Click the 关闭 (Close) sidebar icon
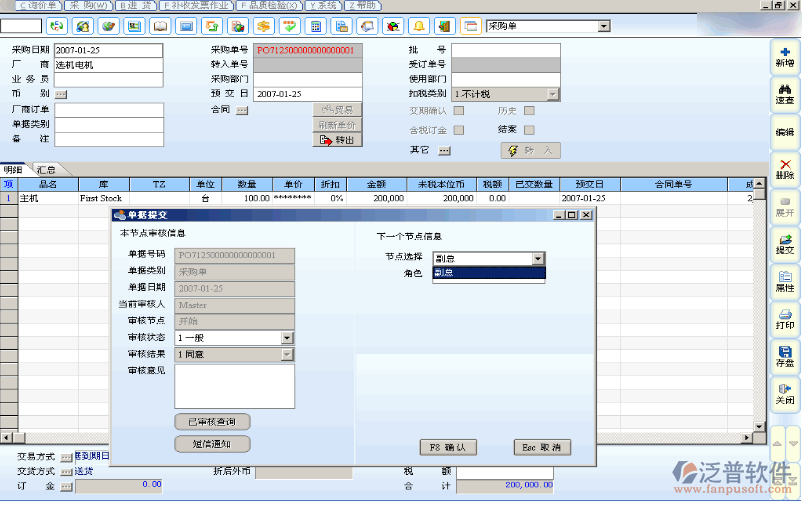The image size is (802, 505). [785, 393]
